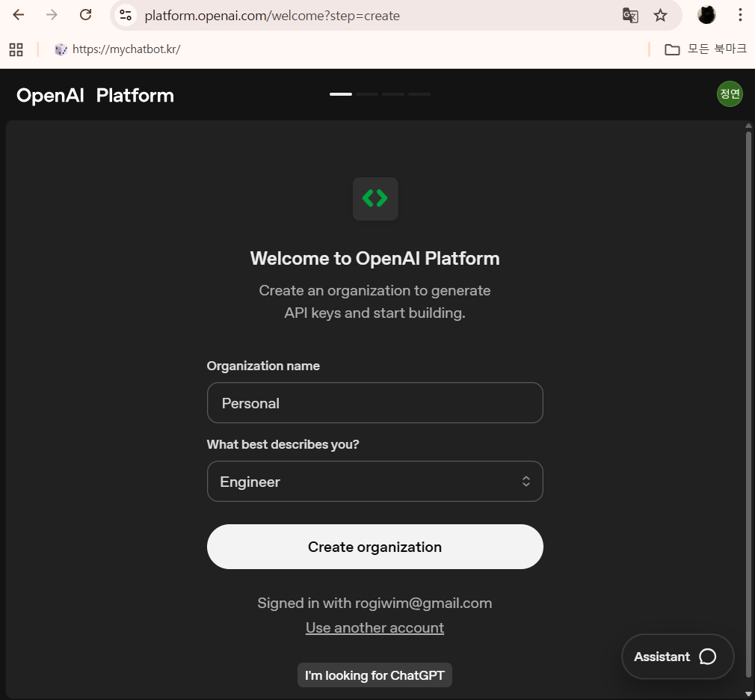Bookmark this page with star icon
This screenshot has width=755, height=700.
[x=660, y=16]
